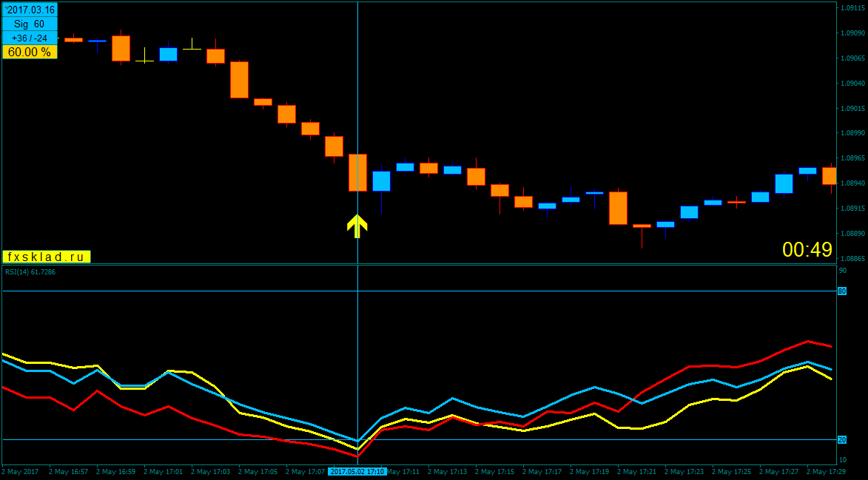Click the 1.09115 price on the axis

[851, 8]
